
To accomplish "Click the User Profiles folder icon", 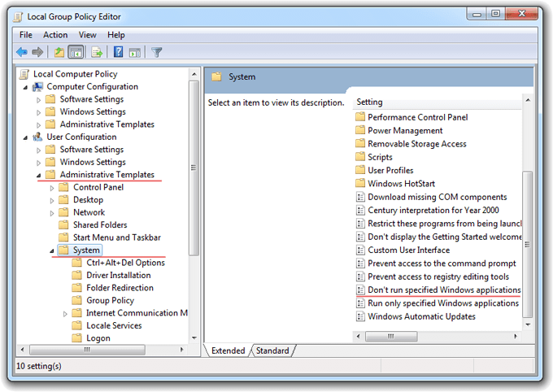I will tap(360, 170).
